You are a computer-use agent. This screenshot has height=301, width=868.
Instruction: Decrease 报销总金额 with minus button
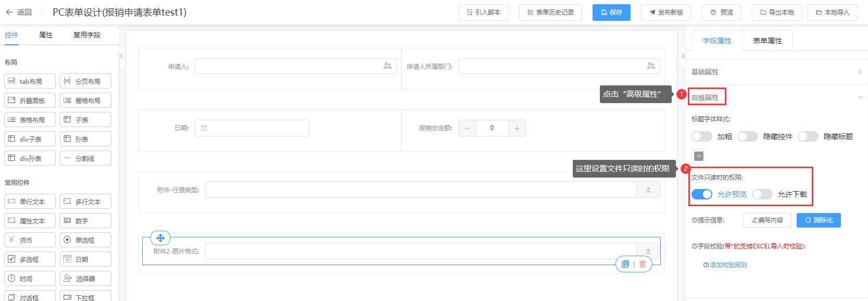[x=467, y=128]
